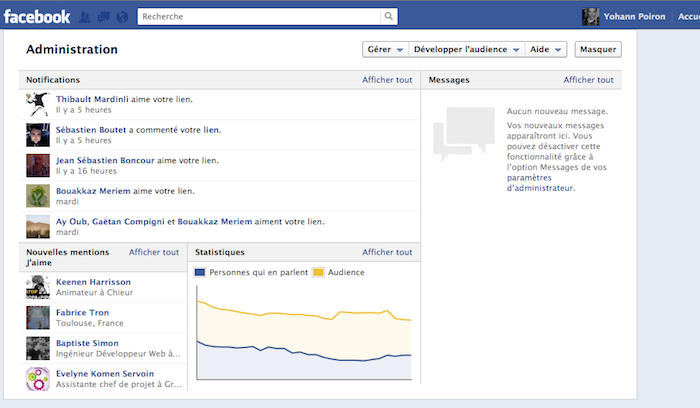Expand the Gérer dropdown
700x408 pixels.
point(384,49)
